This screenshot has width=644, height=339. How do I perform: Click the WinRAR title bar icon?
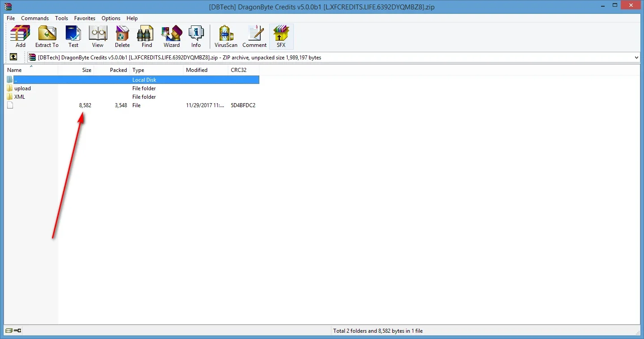click(8, 7)
